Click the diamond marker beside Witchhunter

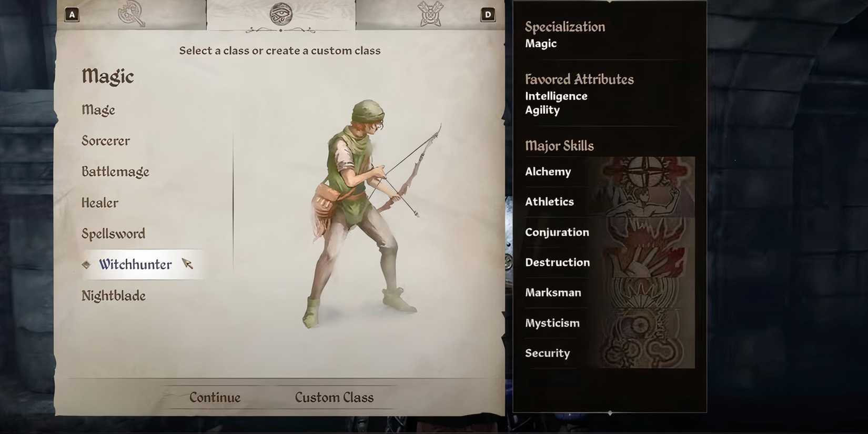point(86,265)
